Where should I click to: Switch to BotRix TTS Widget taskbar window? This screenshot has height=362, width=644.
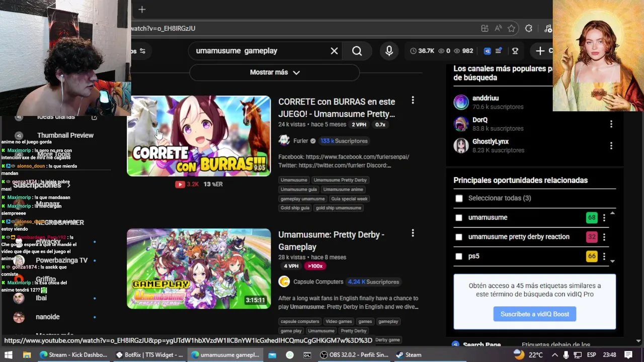coord(149,355)
